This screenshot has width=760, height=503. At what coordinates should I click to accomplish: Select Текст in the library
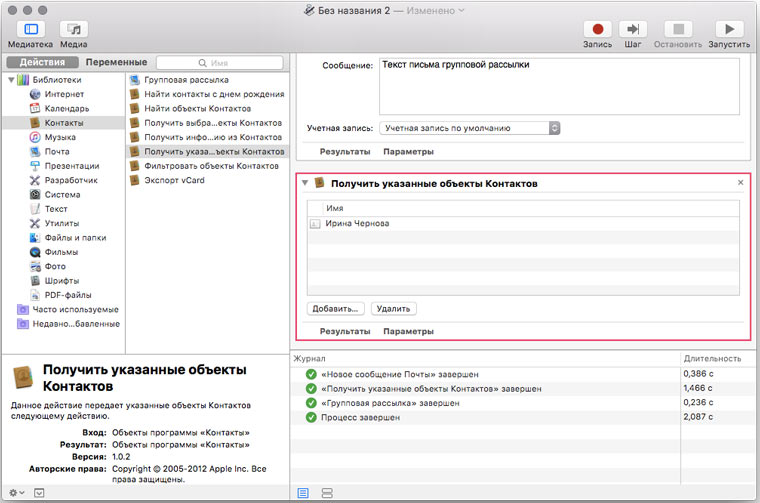pyautogui.click(x=56, y=209)
